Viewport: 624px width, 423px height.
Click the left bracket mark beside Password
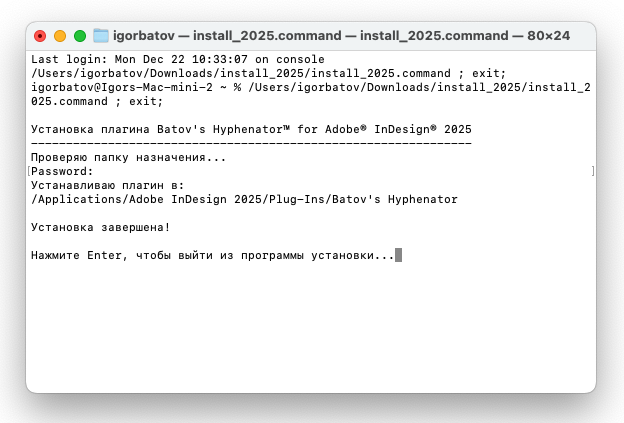click(29, 172)
